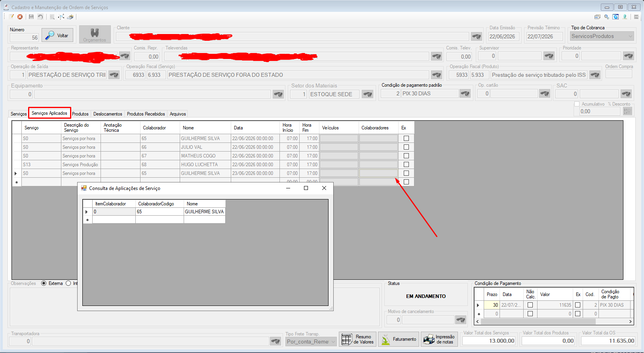Click the Previsão Término date field
Viewport: 644px width, 353px height.
545,36
